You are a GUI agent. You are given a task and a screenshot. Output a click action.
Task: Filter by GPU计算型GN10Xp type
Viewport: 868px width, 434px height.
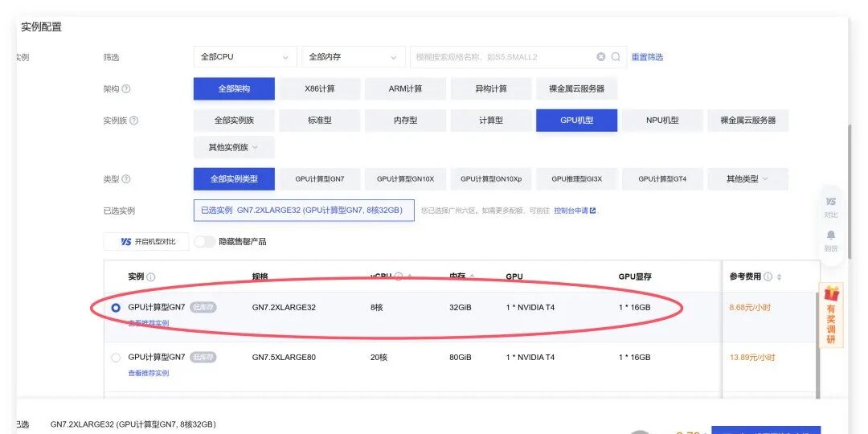pyautogui.click(x=491, y=179)
